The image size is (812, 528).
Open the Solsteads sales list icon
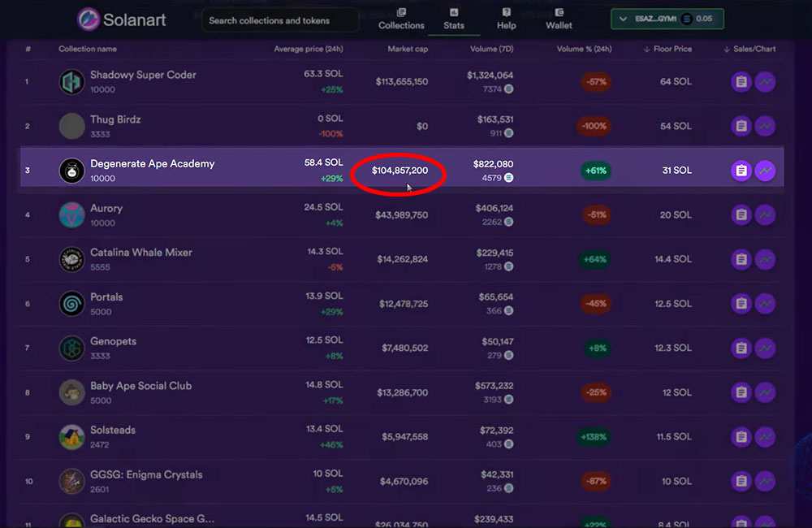[x=741, y=437]
